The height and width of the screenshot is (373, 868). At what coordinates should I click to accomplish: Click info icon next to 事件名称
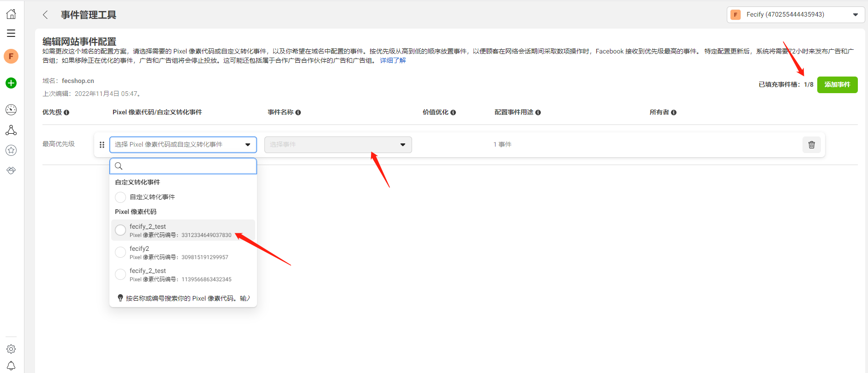click(x=298, y=112)
